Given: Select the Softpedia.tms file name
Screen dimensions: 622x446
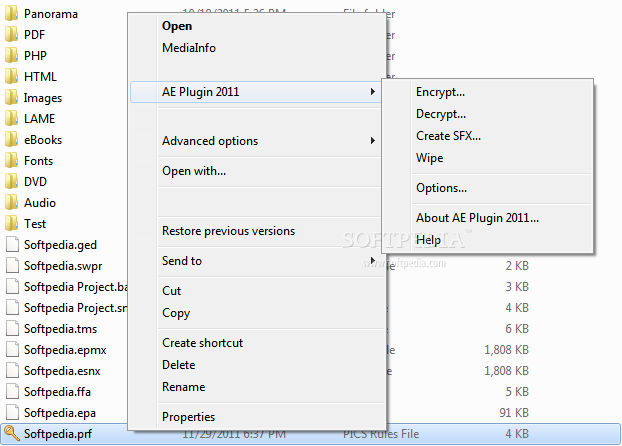Looking at the screenshot, I should click(x=60, y=329).
